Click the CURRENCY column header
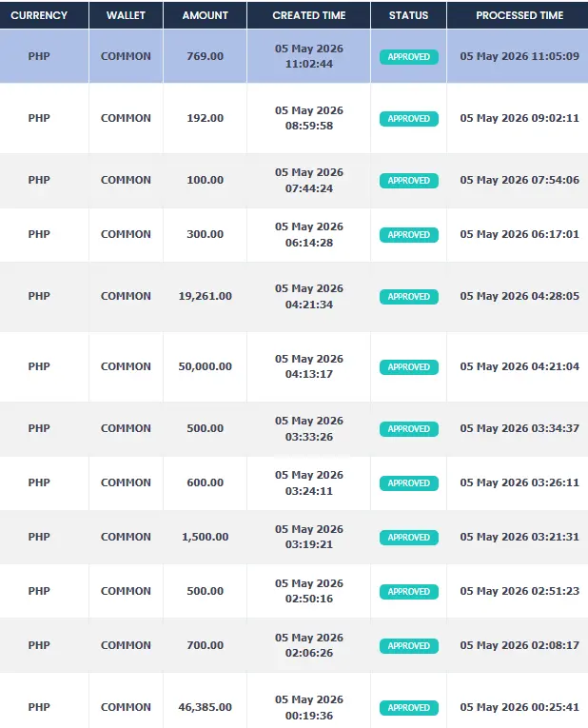This screenshot has width=588, height=728. click(39, 15)
